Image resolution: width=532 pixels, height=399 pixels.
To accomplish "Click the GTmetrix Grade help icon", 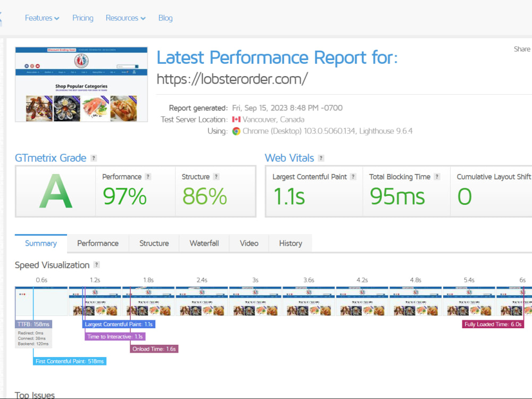I will pos(94,158).
